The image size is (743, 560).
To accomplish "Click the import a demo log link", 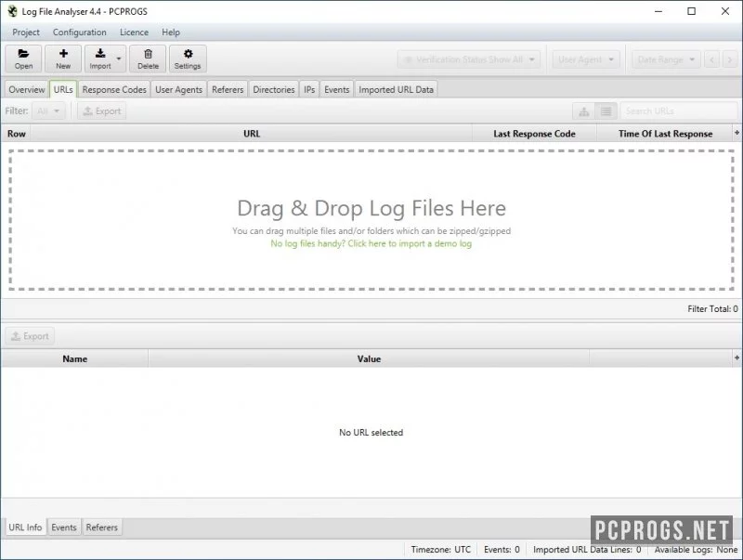I will [x=371, y=243].
